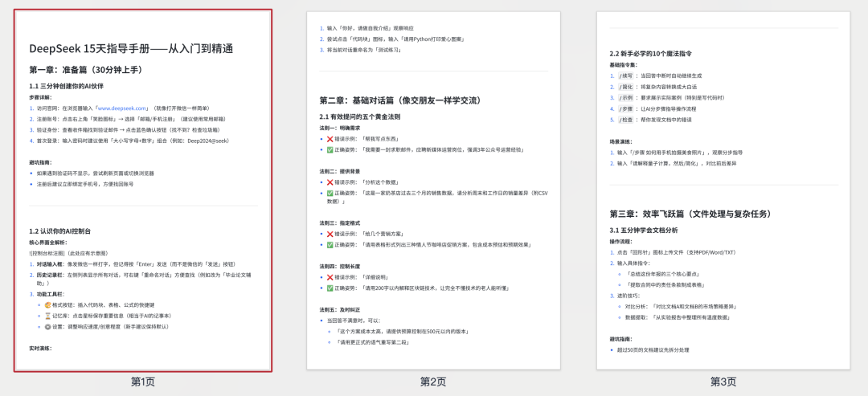Viewport: 868px width, 396px height.
Task: Click the 第3页 page label
Action: 723,382
